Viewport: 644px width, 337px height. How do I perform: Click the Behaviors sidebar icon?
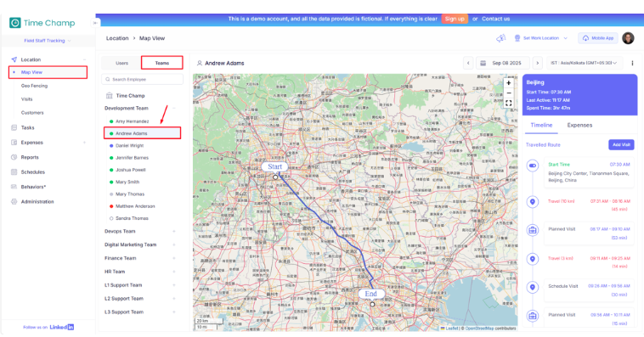[14, 187]
